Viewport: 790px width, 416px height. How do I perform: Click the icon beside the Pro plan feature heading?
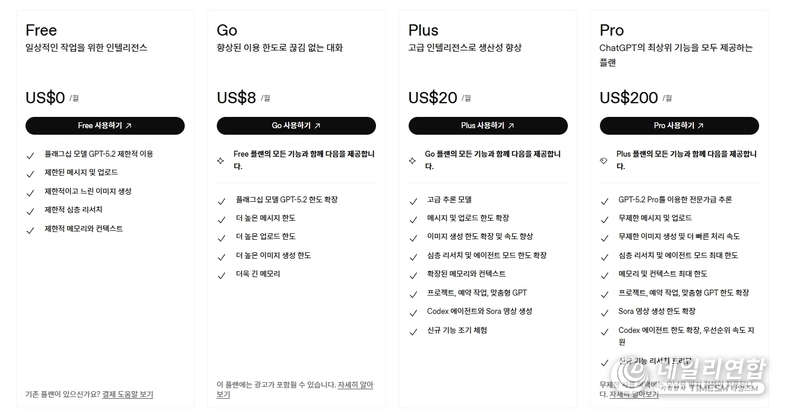(x=604, y=160)
